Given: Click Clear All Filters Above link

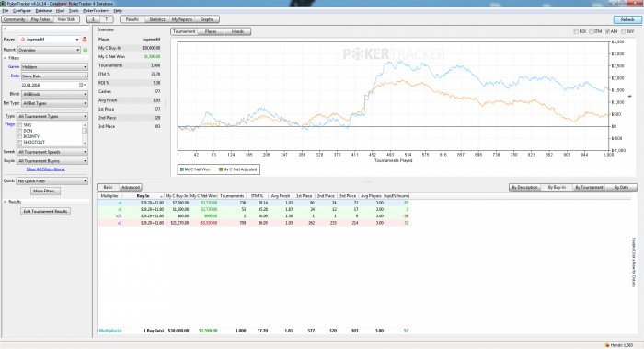Looking at the screenshot, I should pos(46,169).
